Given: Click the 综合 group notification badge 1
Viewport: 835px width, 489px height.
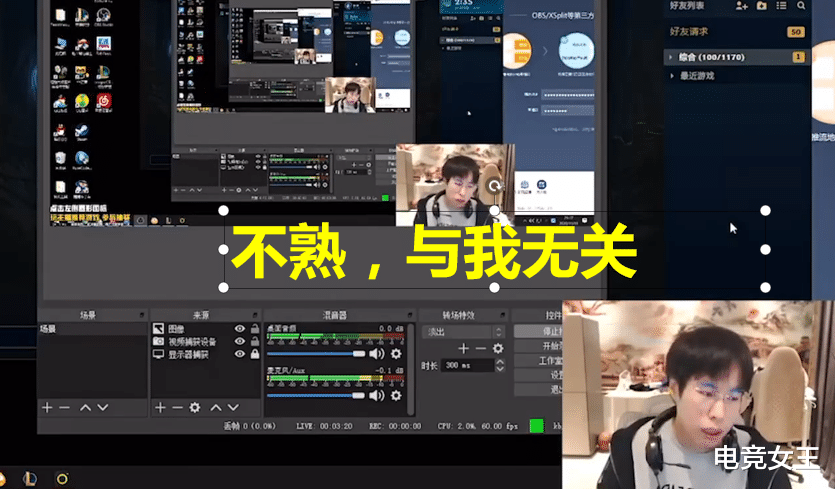Looking at the screenshot, I should pos(798,56).
